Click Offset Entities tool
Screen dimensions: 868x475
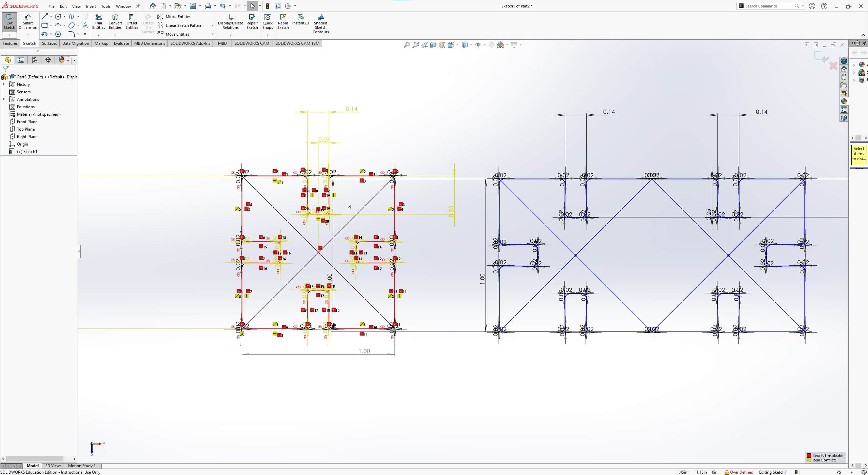pos(132,22)
